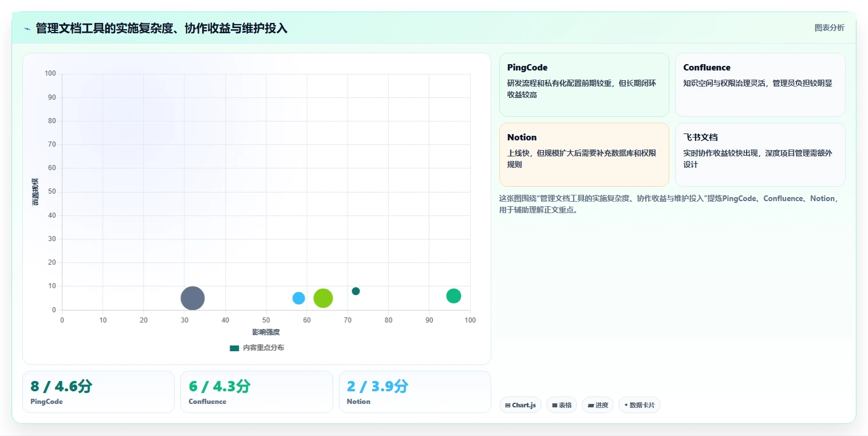The height and width of the screenshot is (436, 868).
Task: Click the x-axis tick label 50
Action: (x=266, y=320)
